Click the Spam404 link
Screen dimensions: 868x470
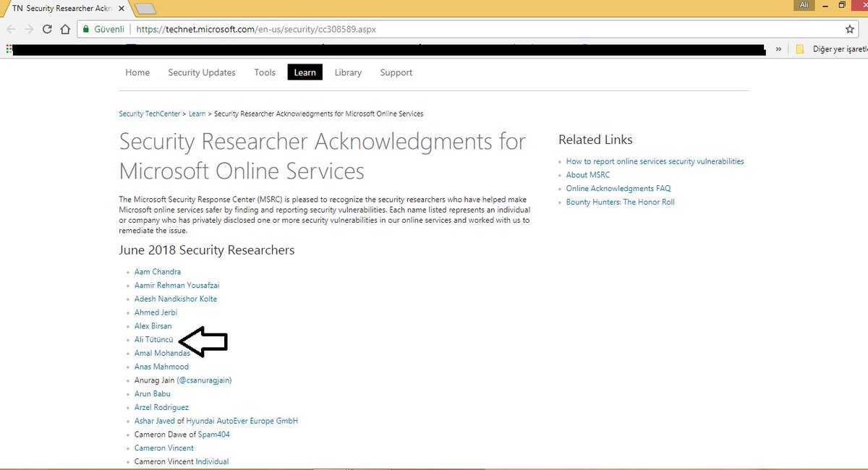[215, 434]
